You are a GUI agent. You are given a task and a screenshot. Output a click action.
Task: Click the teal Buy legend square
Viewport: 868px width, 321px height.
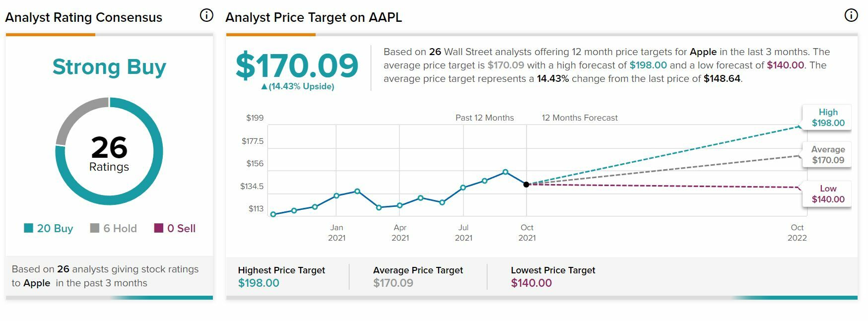(28, 228)
